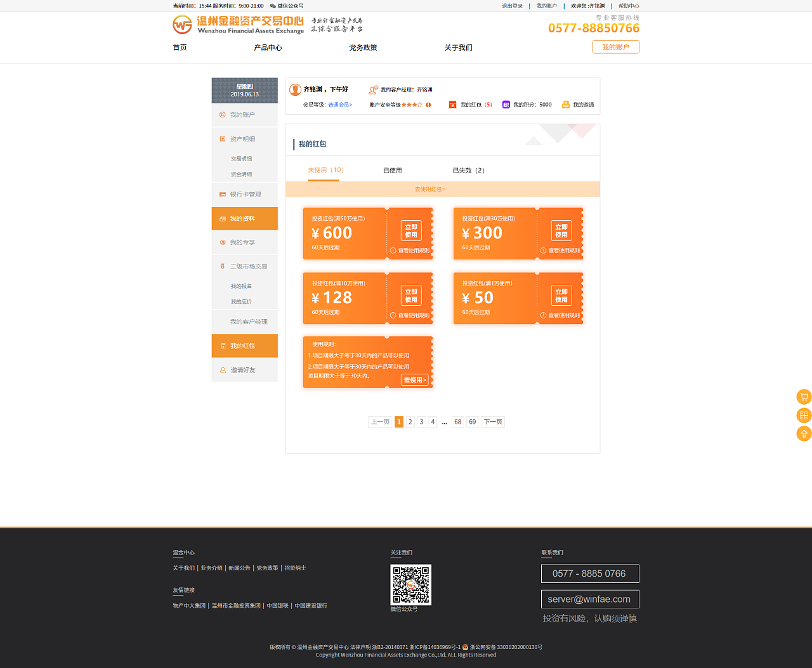Image resolution: width=812 pixels, height=668 pixels.
Task: Click the back-to-top arrow icon
Action: coord(804,434)
